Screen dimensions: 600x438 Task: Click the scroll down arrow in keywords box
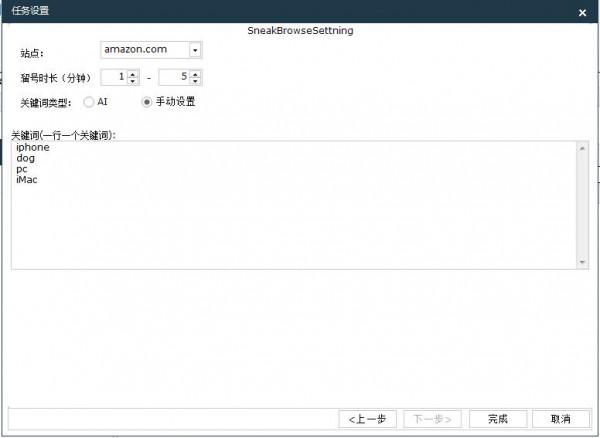point(583,262)
